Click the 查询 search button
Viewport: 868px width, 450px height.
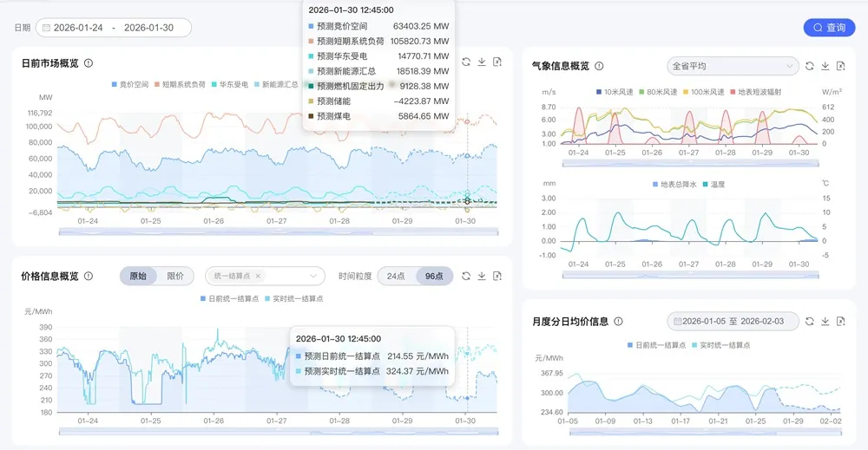pyautogui.click(x=829, y=28)
